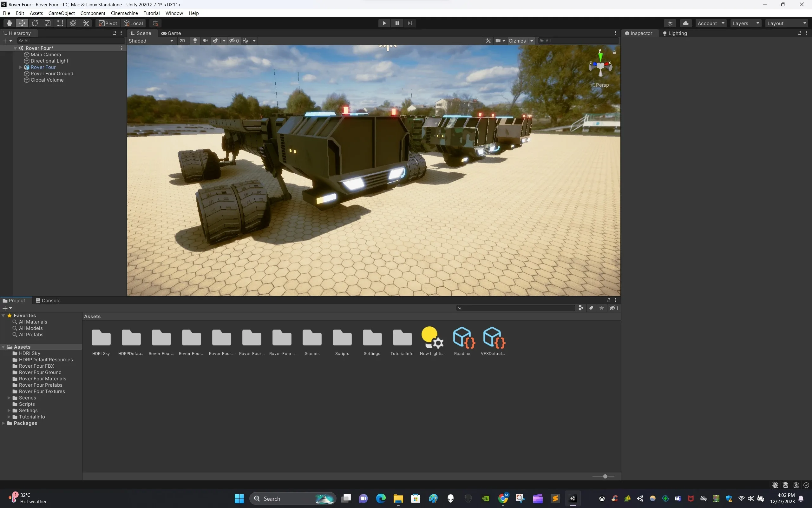Click the Pause button
This screenshot has width=812, height=508.
point(397,23)
